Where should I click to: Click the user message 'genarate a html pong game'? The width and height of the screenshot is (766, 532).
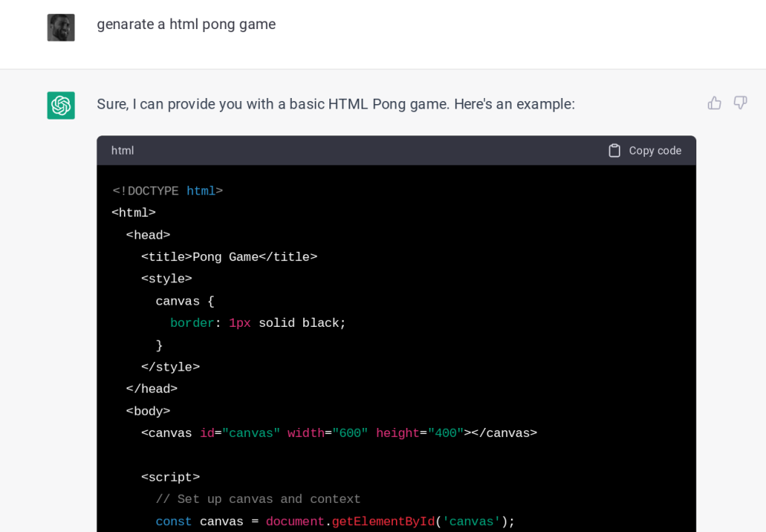pos(186,24)
